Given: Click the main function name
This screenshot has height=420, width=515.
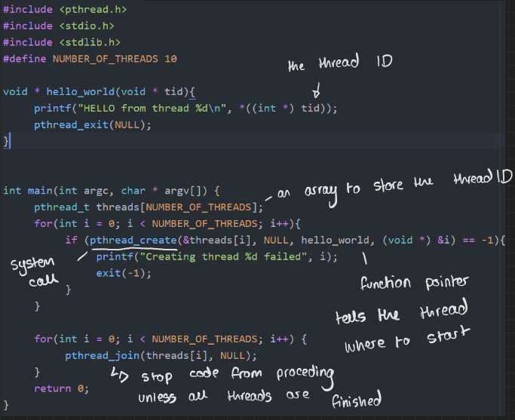Looking at the screenshot, I should coord(40,191).
